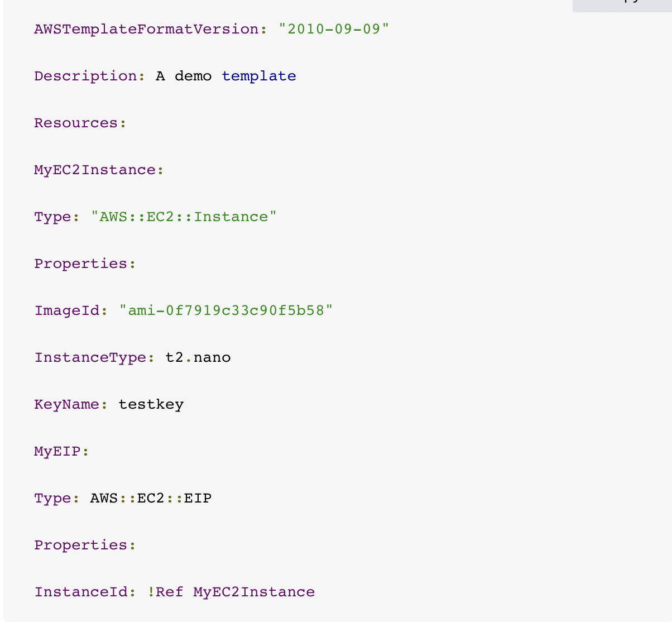
Task: Click the MyEIP resource name
Action: pyautogui.click(x=57, y=451)
